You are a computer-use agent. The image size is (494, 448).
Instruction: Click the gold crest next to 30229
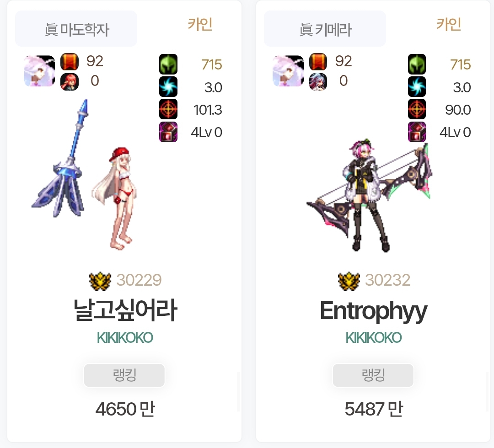100,281
